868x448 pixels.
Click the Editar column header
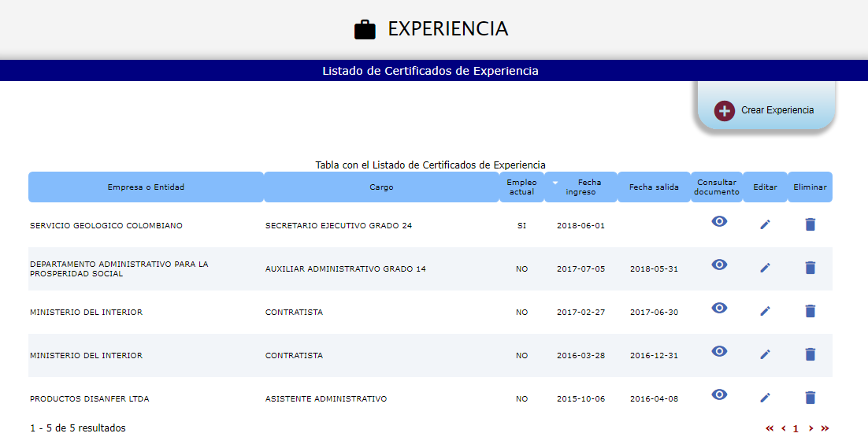[x=765, y=187]
